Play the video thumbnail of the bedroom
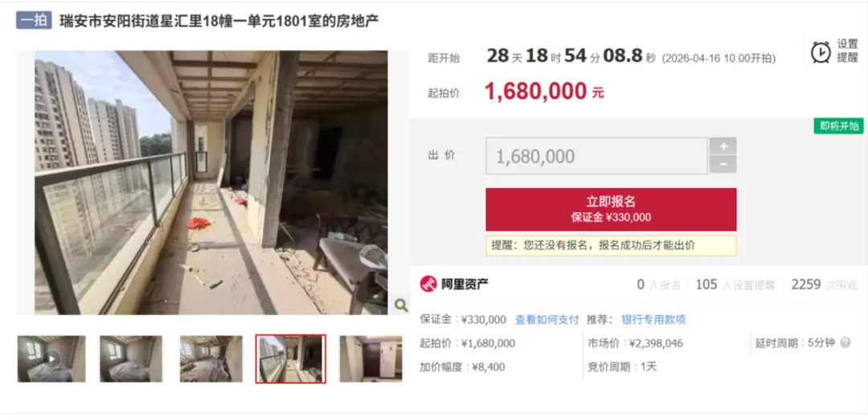 pos(51,358)
